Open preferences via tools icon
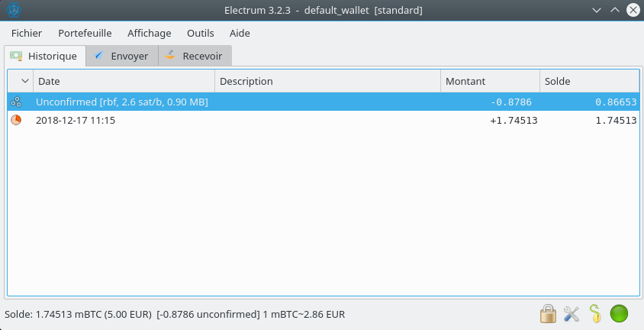This screenshot has height=330, width=644. point(572,313)
